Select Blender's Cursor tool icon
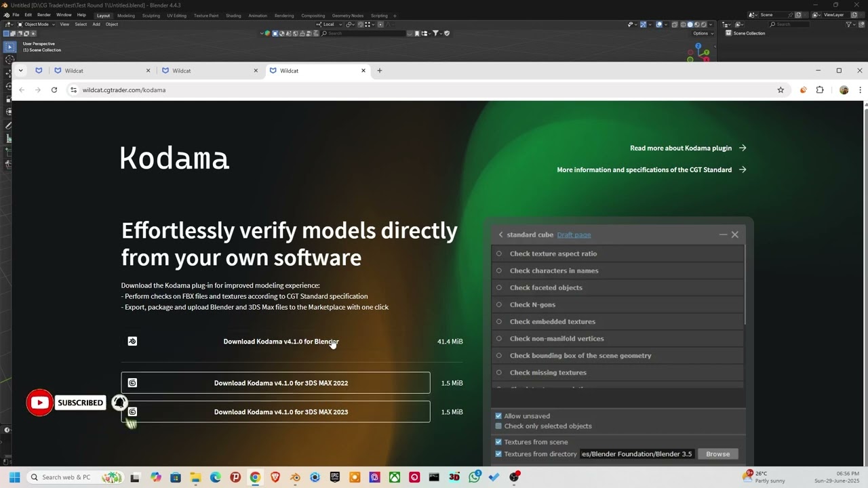The image size is (868, 488). coord(9,60)
